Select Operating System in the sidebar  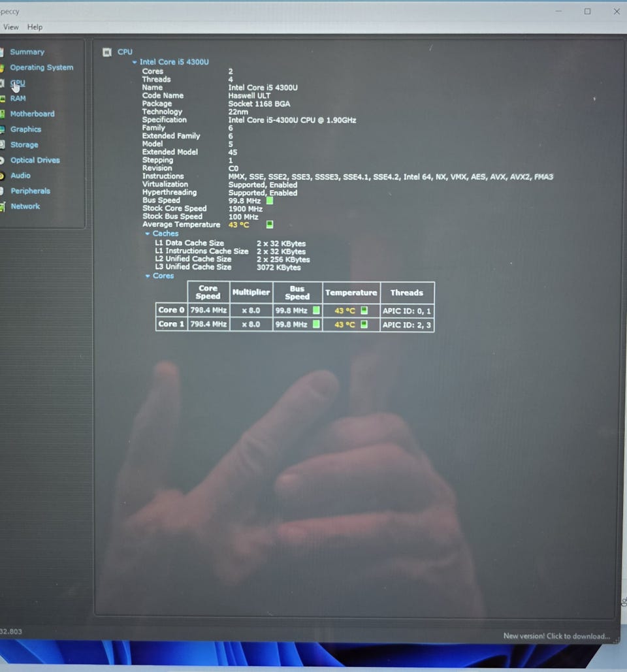42,67
